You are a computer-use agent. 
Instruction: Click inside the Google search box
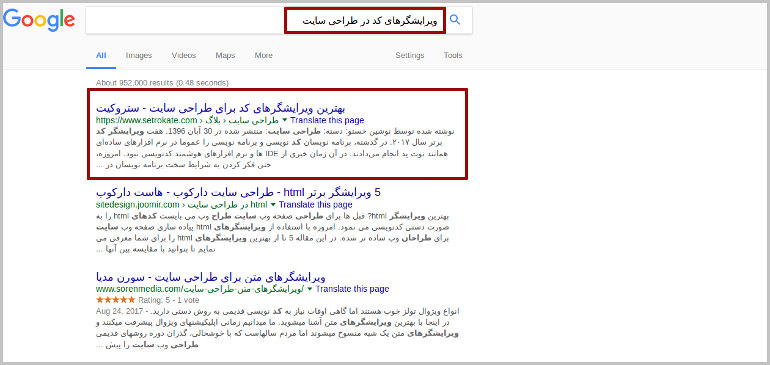pyautogui.click(x=279, y=21)
